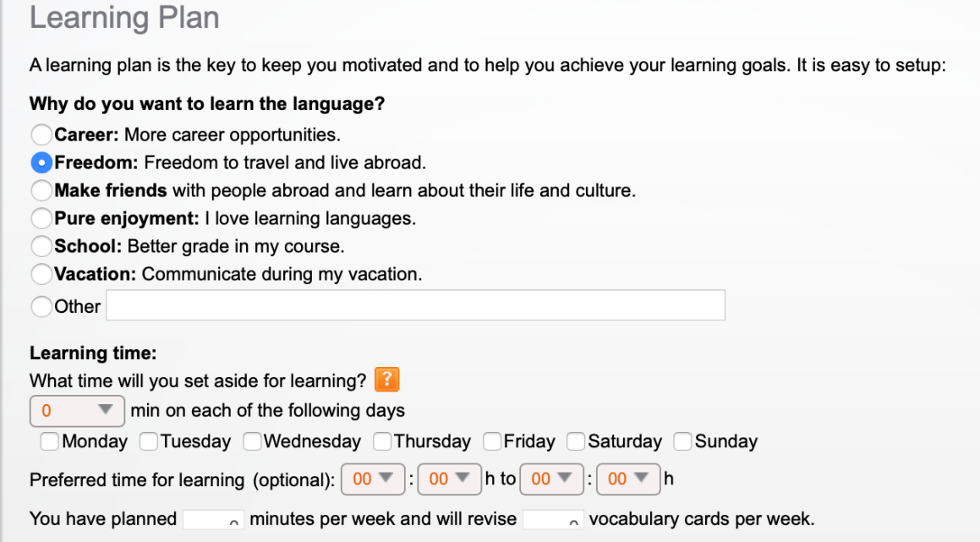The image size is (980, 542).
Task: Enable Tuesday as a learning day
Action: pyautogui.click(x=149, y=441)
